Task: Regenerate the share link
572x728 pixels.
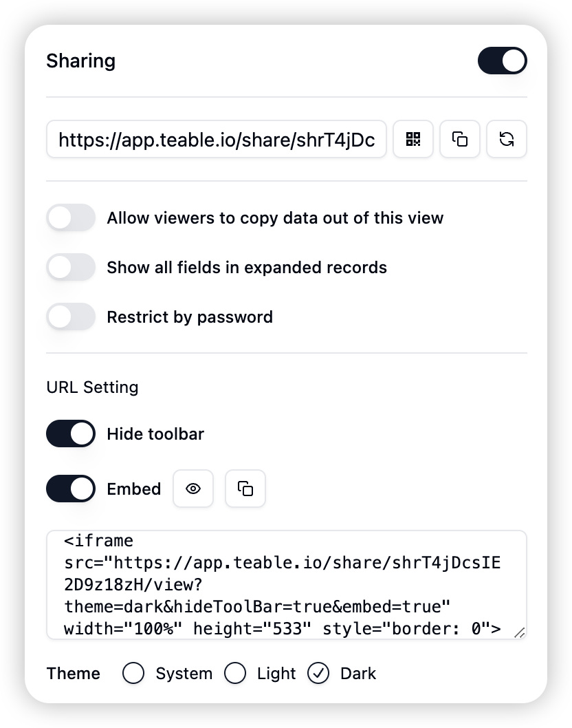Action: click(507, 139)
